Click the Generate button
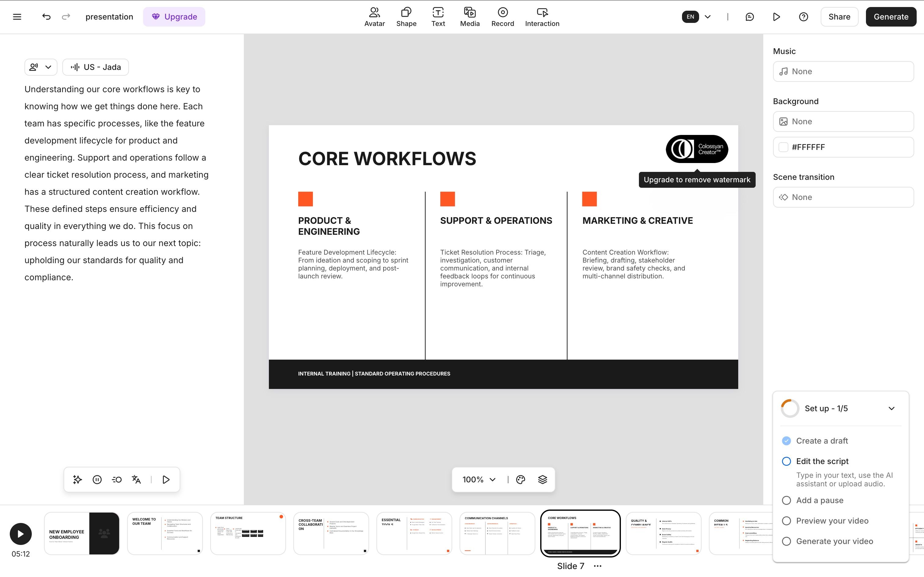The height and width of the screenshot is (577, 924). pos(891,17)
